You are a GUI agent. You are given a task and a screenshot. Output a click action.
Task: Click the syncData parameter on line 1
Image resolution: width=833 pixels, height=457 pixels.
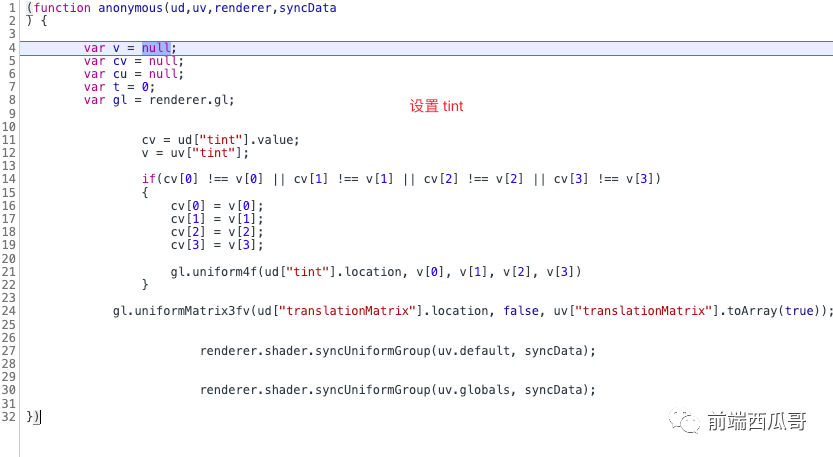click(x=308, y=8)
